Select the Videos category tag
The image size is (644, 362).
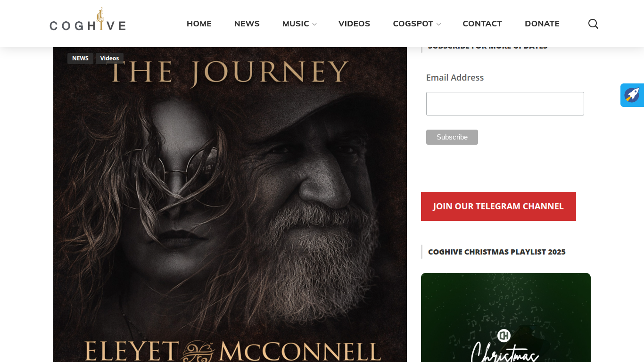[109, 58]
